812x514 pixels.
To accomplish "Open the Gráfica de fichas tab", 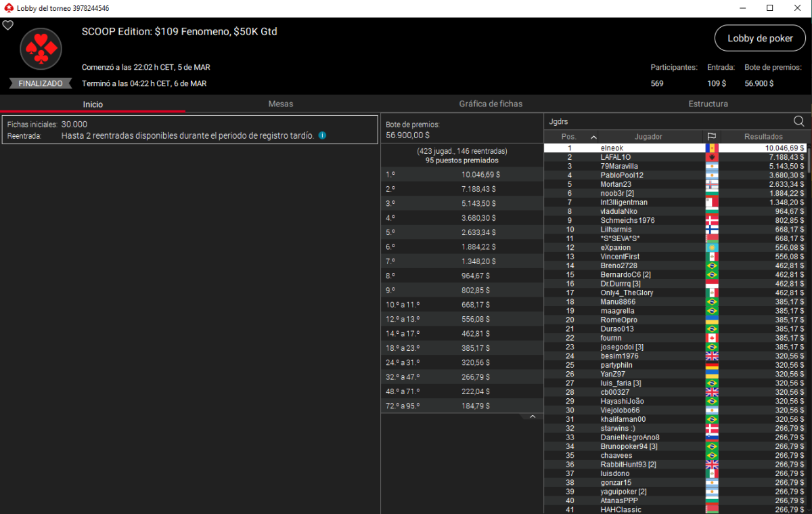I will (x=491, y=104).
